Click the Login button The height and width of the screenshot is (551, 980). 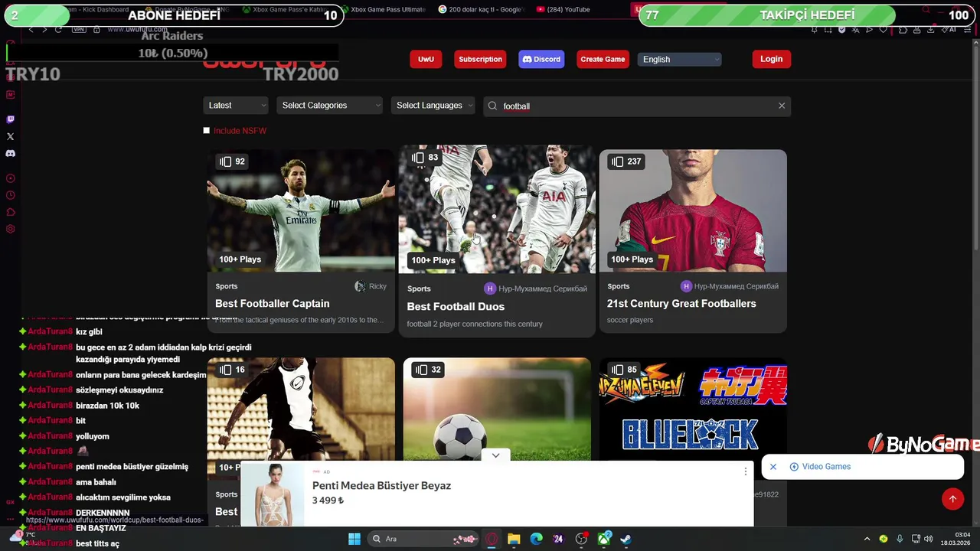[771, 59]
